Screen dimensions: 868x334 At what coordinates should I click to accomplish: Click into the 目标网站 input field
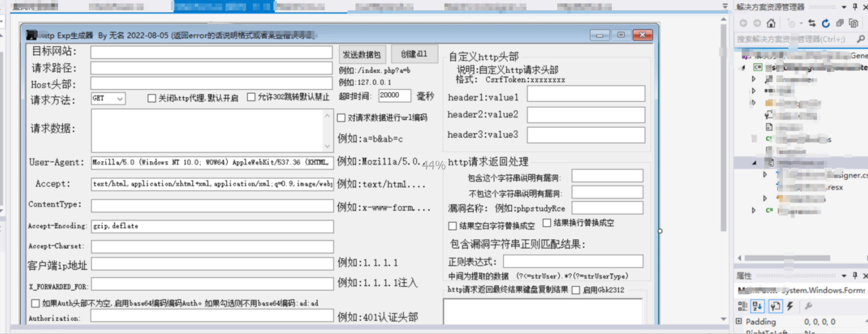coord(211,52)
